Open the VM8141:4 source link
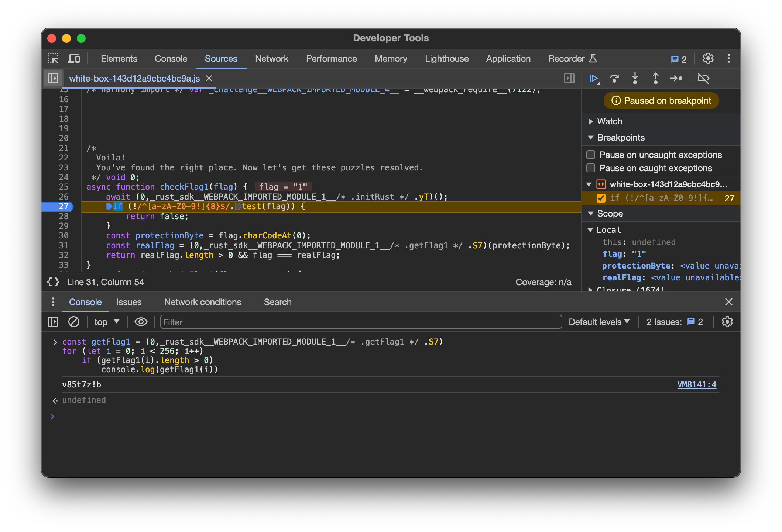Screen dimensions: 782x532 696,384
